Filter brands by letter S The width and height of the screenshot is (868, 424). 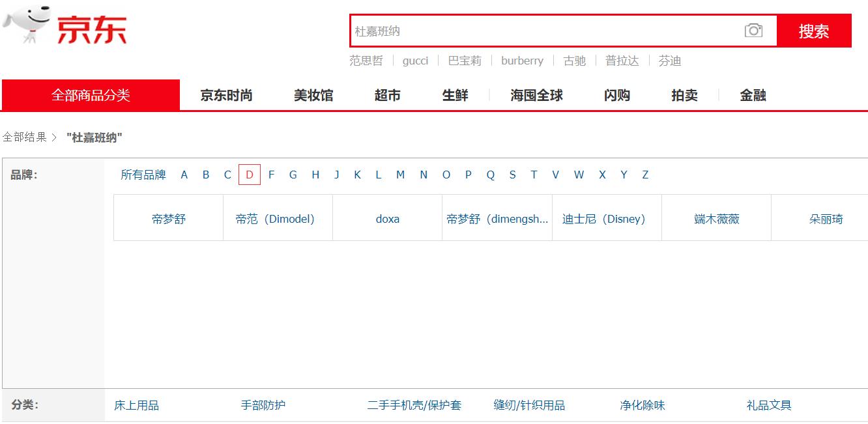[x=512, y=175]
